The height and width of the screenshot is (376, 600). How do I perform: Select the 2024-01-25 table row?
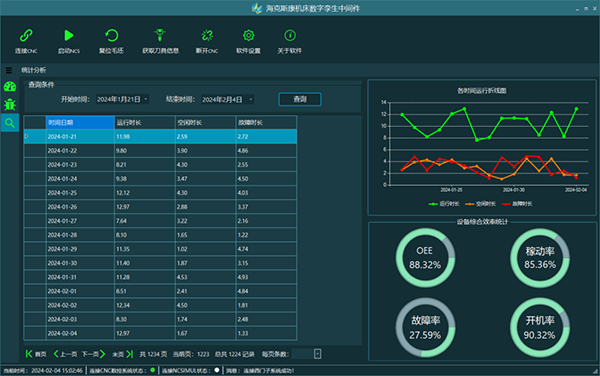[x=160, y=193]
